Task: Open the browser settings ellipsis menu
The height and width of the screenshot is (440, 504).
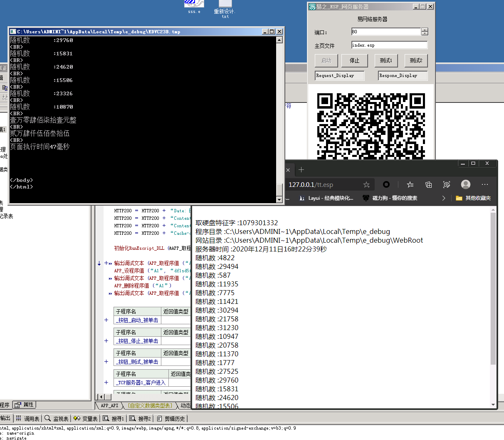Action: pyautogui.click(x=485, y=184)
